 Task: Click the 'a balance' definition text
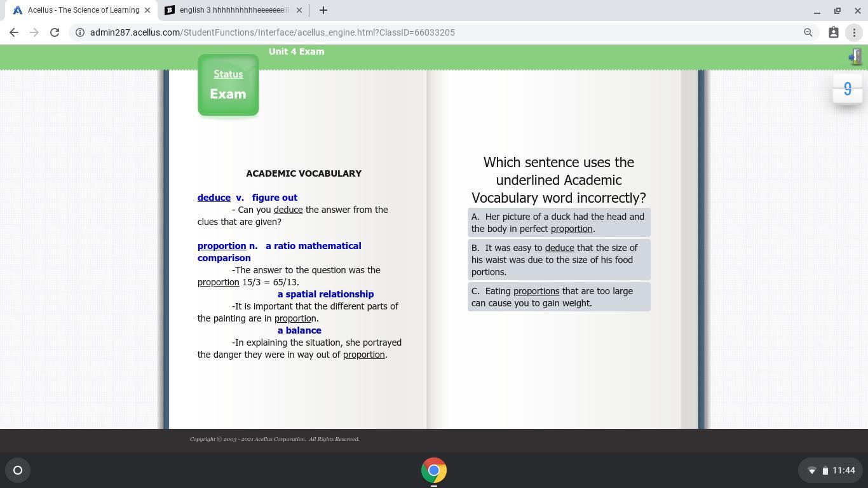click(299, 330)
